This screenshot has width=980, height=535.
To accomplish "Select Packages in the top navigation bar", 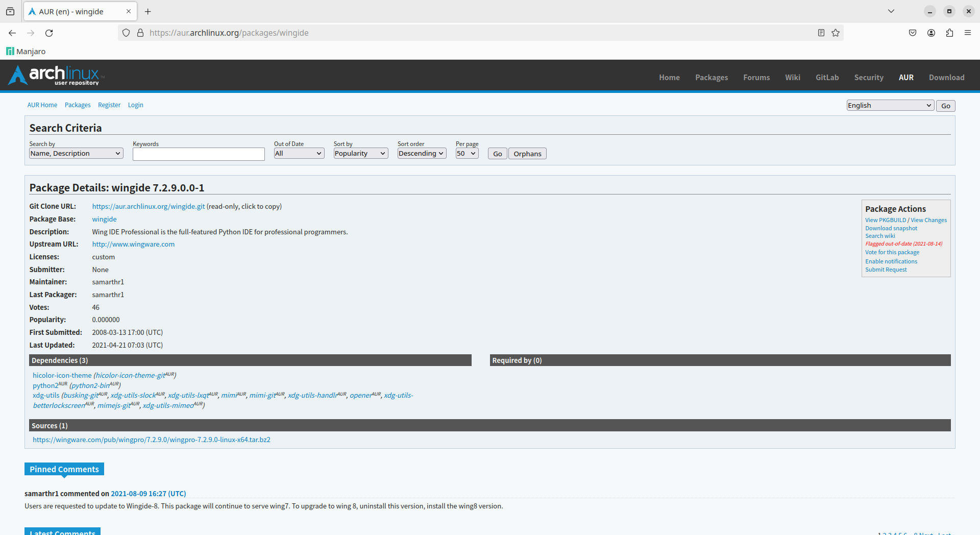I will [x=711, y=78].
